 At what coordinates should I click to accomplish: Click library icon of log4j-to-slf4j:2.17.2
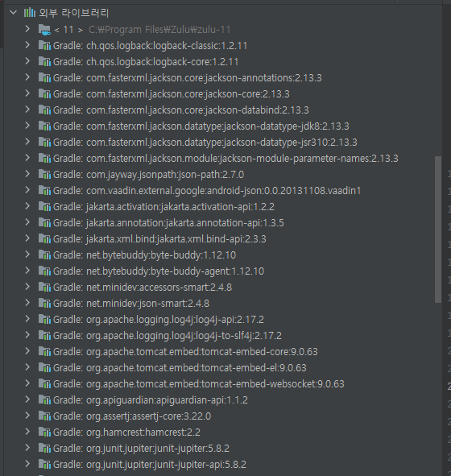(44, 335)
